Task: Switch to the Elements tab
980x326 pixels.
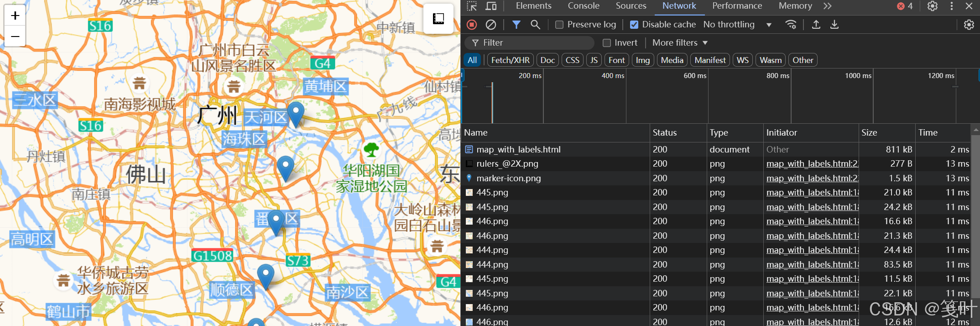Action: (533, 6)
